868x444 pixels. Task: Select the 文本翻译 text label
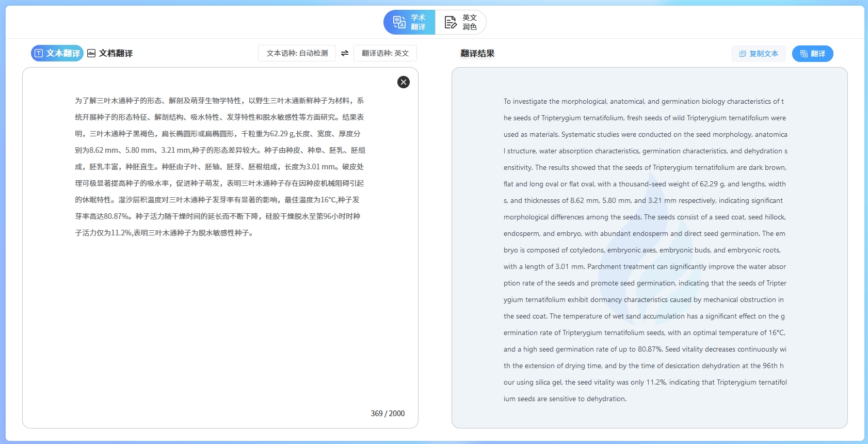click(63, 53)
